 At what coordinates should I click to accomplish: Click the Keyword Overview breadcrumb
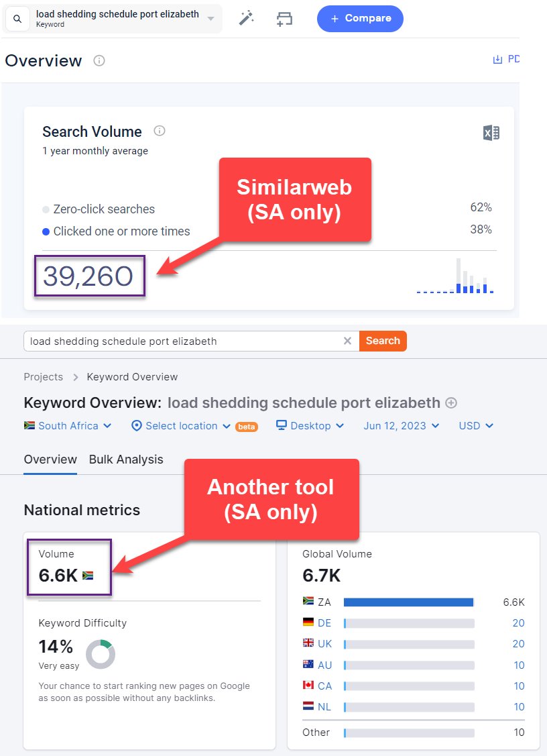tap(132, 377)
